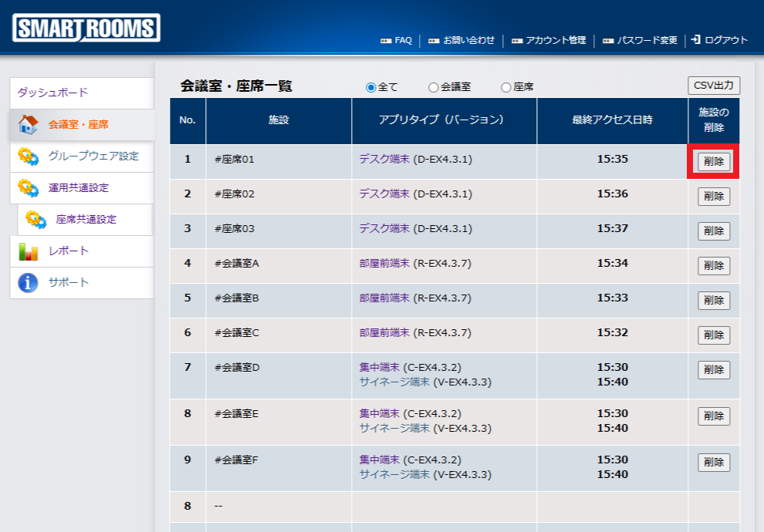Click the gear icon beside 運用共通設定
This screenshot has width=764, height=532.
(28, 188)
